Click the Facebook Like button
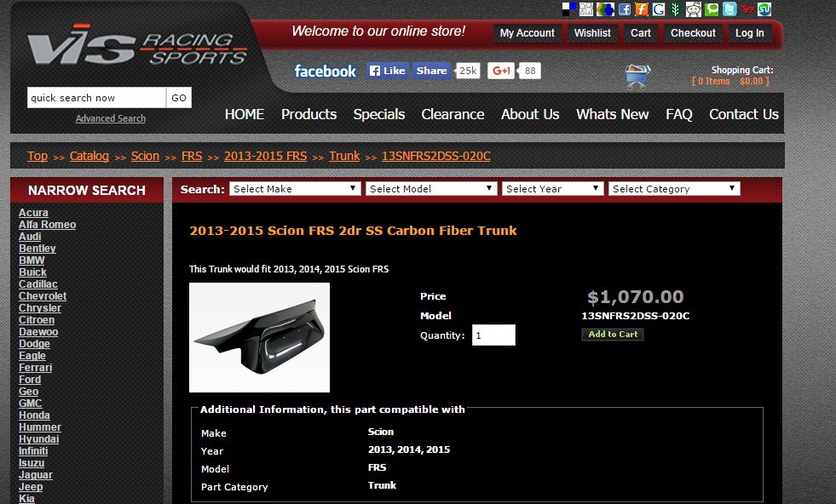Image resolution: width=836 pixels, height=504 pixels. [388, 71]
